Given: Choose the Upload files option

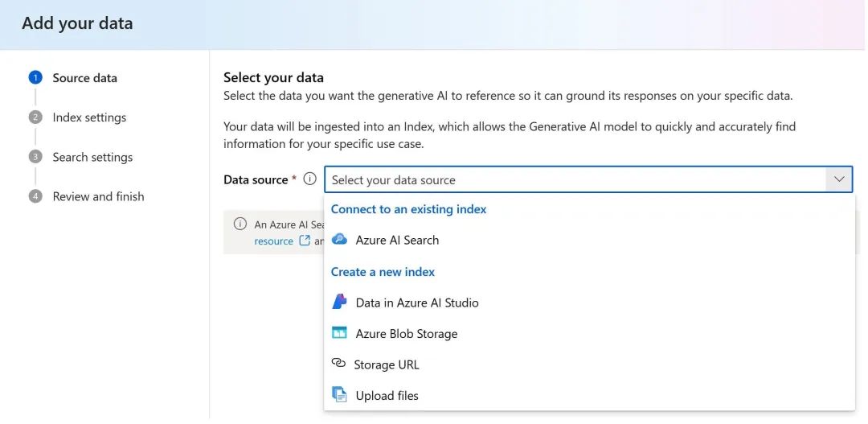Looking at the screenshot, I should click(387, 395).
